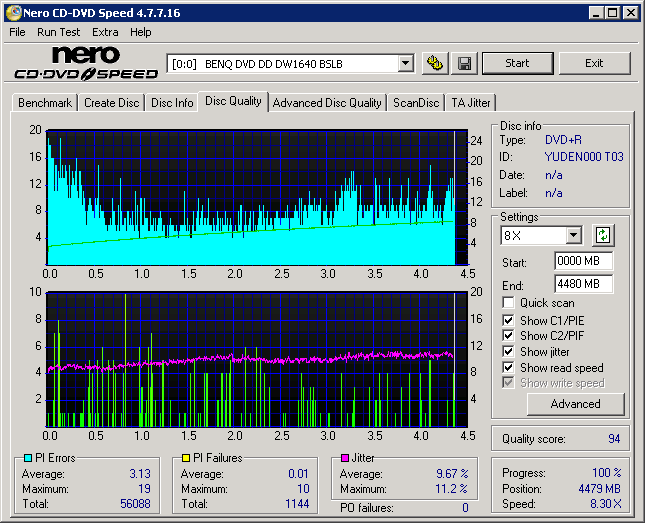Click the floppy disk save icon
The height and width of the screenshot is (523, 645).
pyautogui.click(x=465, y=63)
